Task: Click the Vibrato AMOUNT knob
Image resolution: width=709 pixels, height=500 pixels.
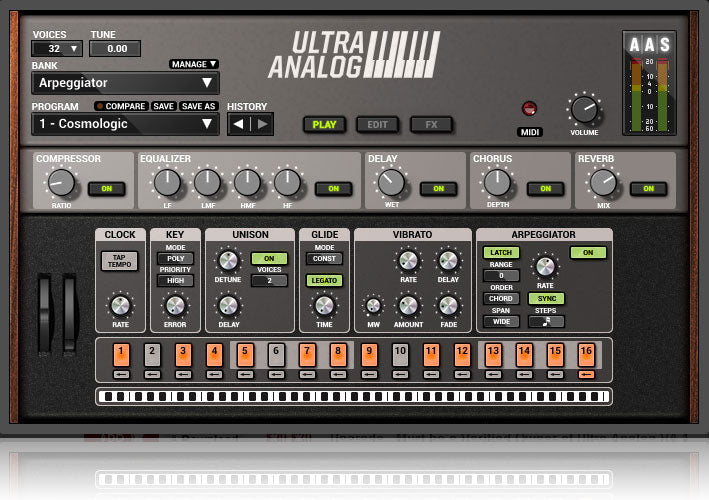Action: click(x=408, y=306)
